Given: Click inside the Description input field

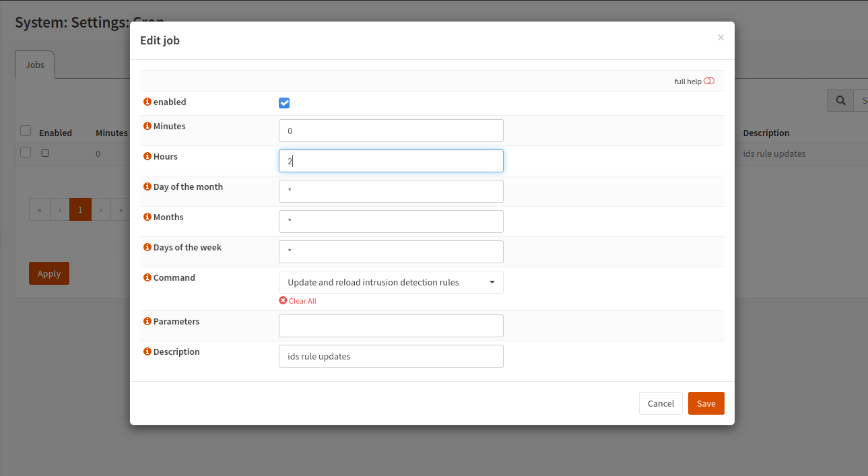Looking at the screenshot, I should (391, 355).
